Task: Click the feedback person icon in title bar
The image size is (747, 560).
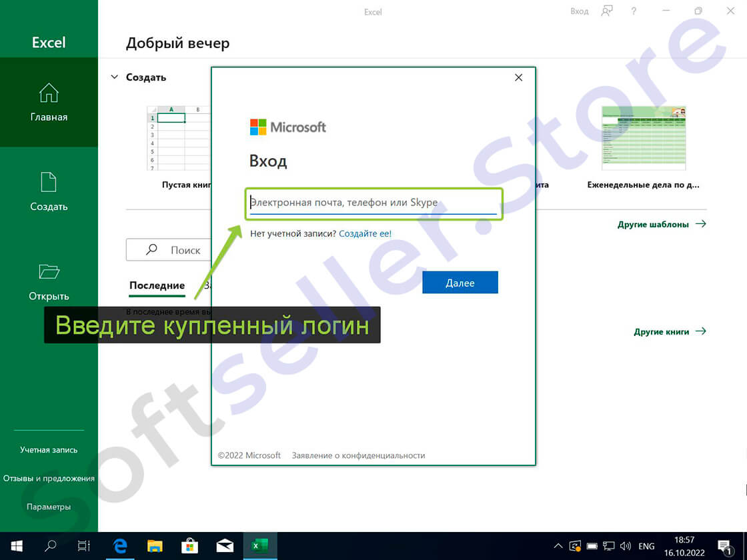Action: pyautogui.click(x=606, y=11)
